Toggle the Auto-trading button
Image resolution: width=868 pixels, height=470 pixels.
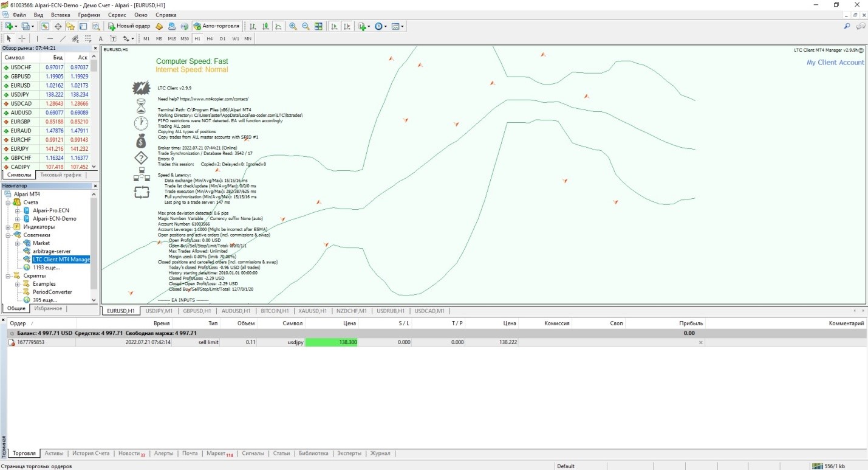pos(217,26)
